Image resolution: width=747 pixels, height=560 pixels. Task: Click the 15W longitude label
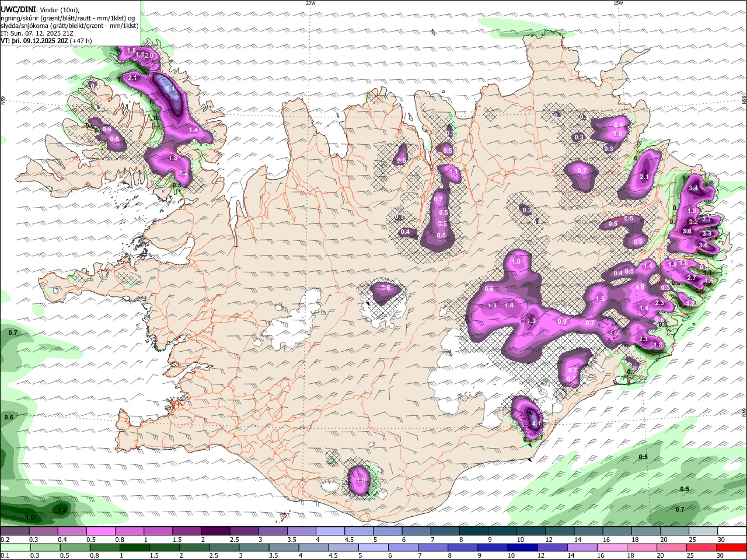(618, 3)
